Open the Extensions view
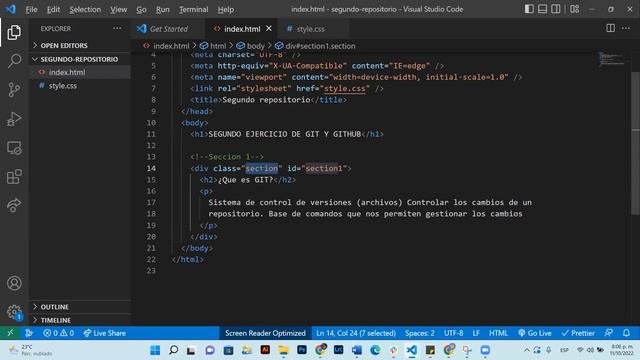Screen dimensions: 640x360 (14, 177)
